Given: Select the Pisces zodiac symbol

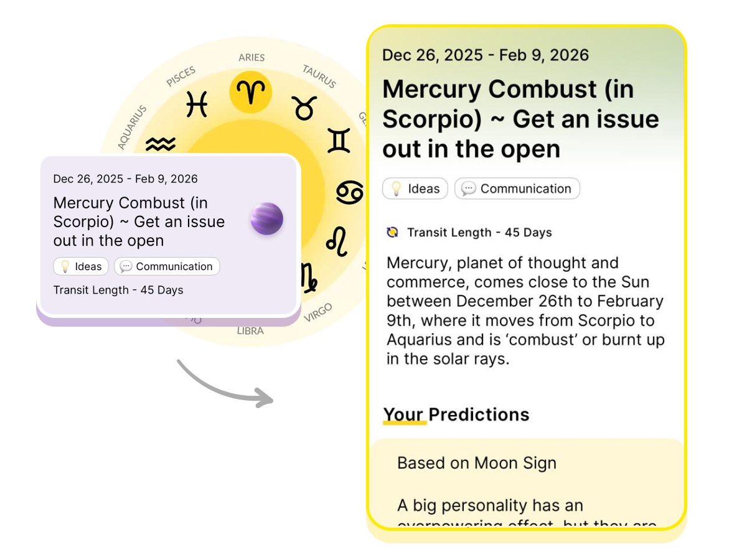Looking at the screenshot, I should pyautogui.click(x=197, y=104).
